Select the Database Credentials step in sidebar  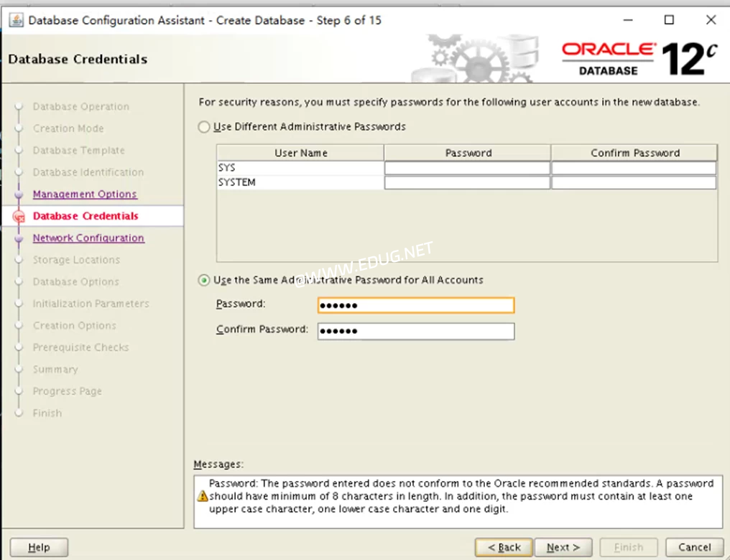pyautogui.click(x=86, y=216)
